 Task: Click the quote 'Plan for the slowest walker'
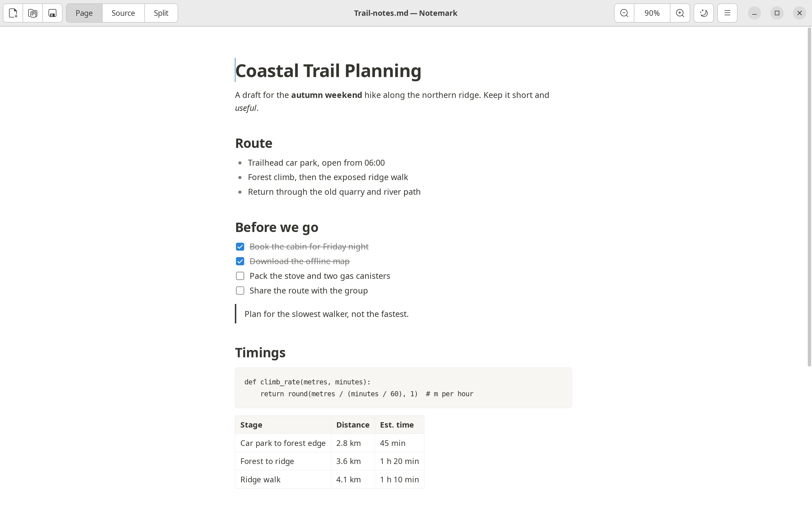point(326,314)
